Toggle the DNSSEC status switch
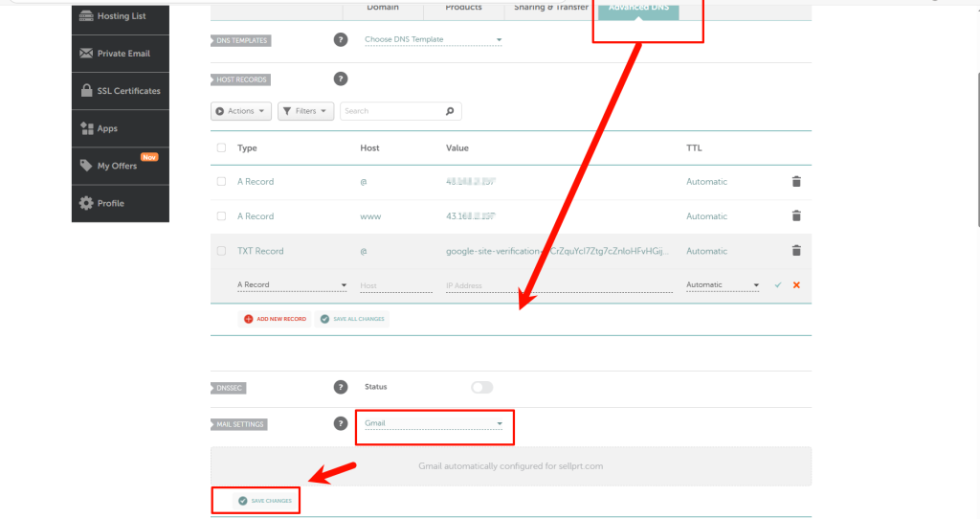 click(481, 387)
